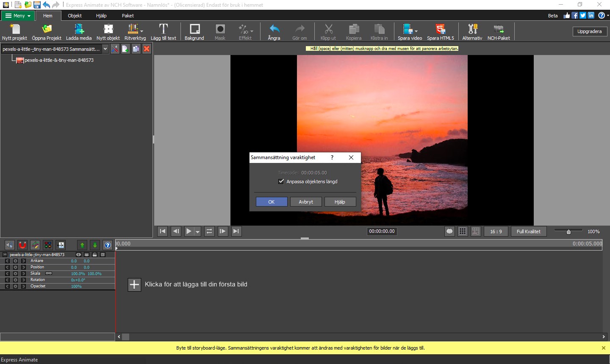The width and height of the screenshot is (610, 364).
Task: Open the Paket tab
Action: coord(128,16)
